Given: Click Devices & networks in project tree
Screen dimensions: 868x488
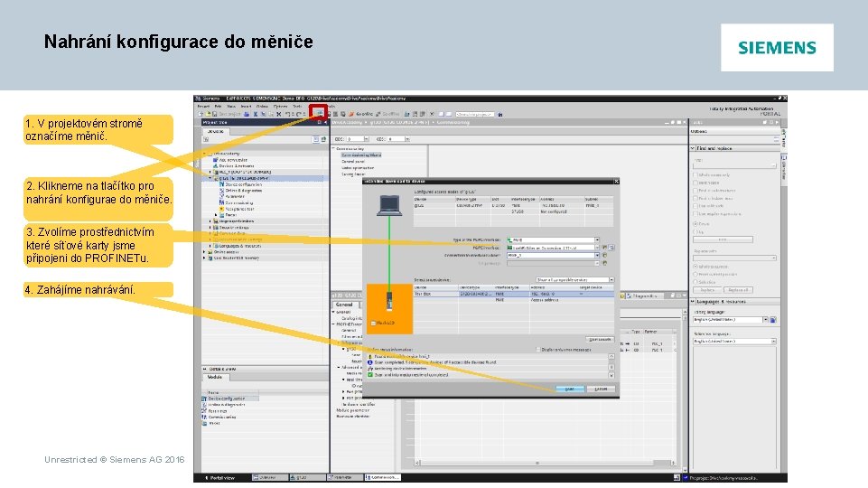Looking at the screenshot, I should point(237,166).
